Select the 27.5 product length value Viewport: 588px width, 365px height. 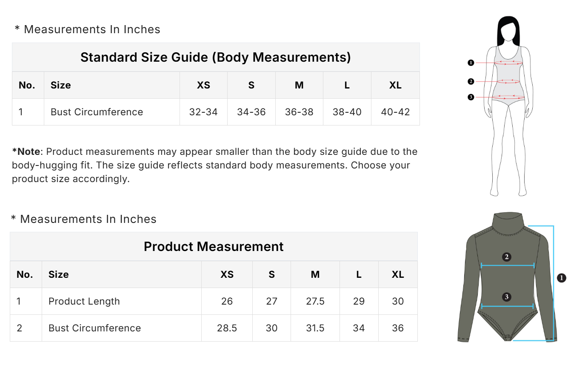[x=315, y=301]
